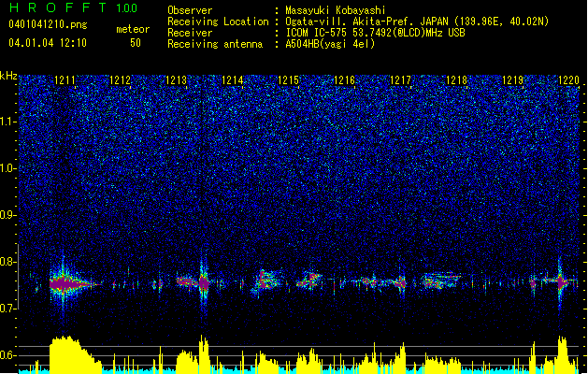
Task: Click the bright echo burst after 1213
Action: pos(204,282)
